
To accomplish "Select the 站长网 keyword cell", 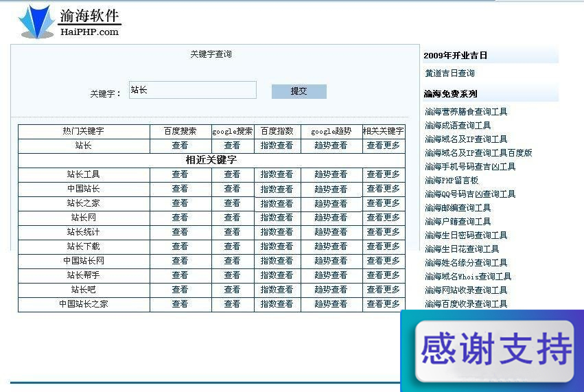I will (84, 218).
